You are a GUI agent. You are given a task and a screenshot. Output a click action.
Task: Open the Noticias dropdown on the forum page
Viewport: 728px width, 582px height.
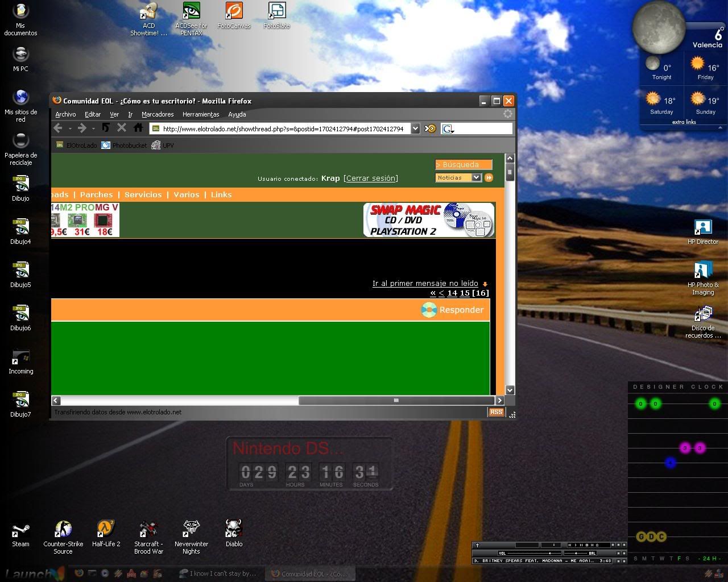coord(458,177)
